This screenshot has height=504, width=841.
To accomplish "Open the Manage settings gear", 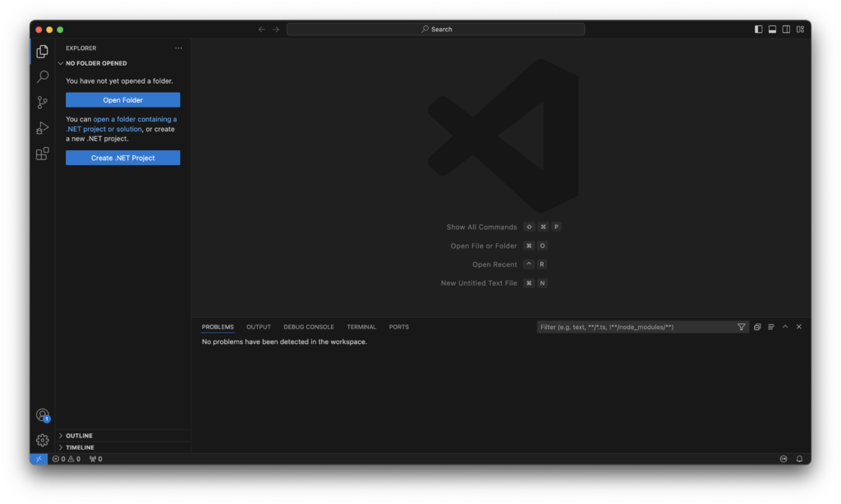I will [x=42, y=440].
